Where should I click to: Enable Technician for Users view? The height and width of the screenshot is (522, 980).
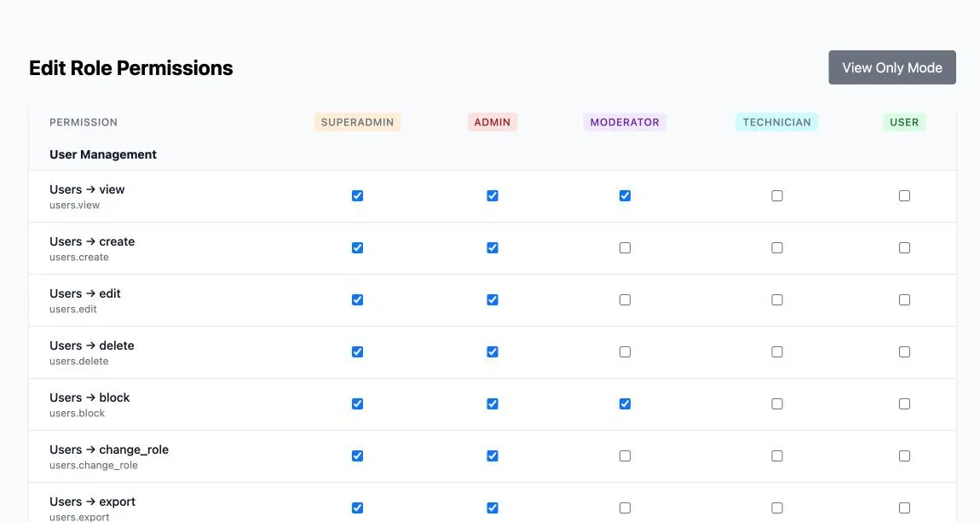[x=777, y=196]
